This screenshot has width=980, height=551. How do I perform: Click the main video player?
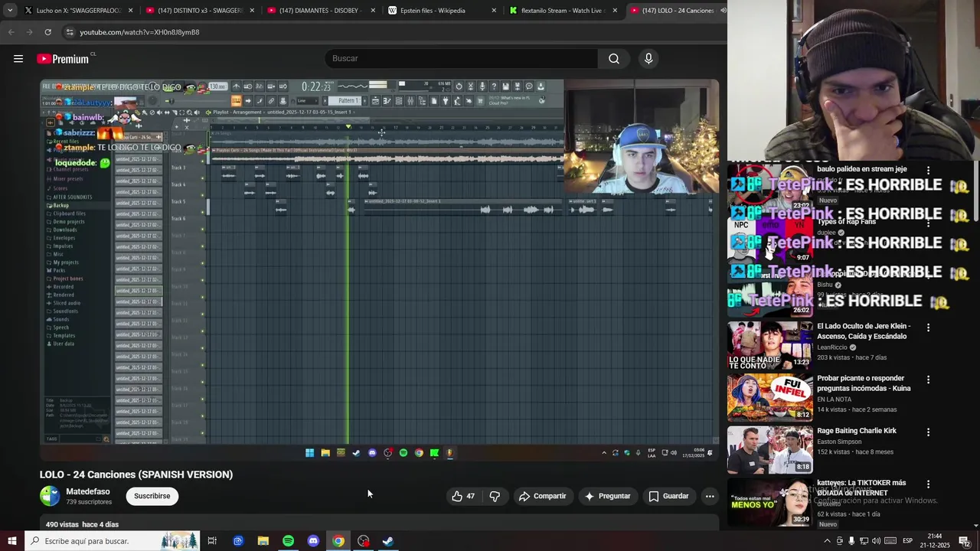point(380,269)
